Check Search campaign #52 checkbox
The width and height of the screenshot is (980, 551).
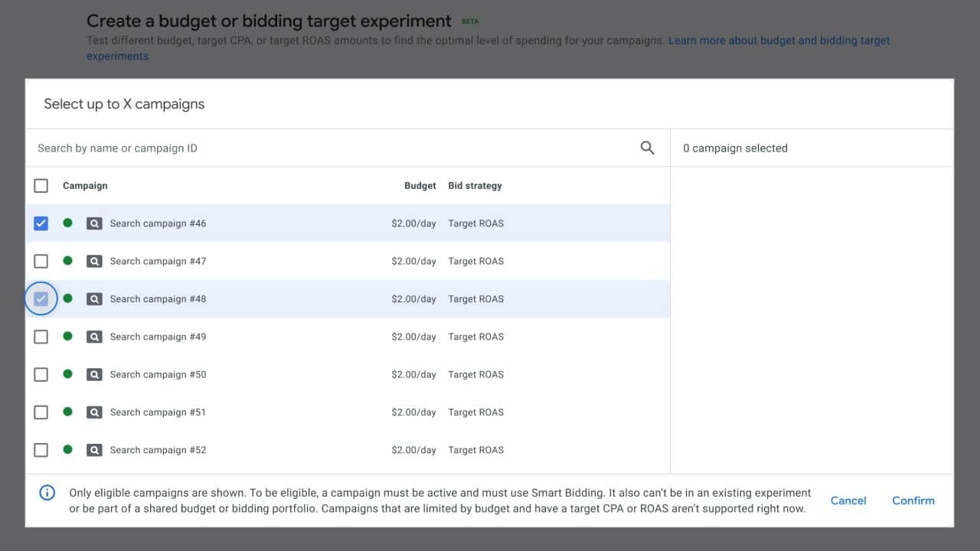(x=41, y=450)
